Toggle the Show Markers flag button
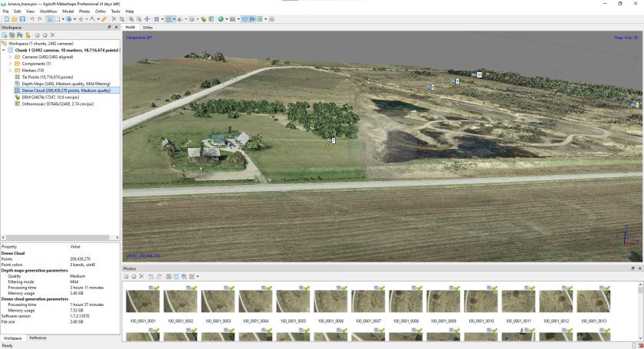This screenshot has width=644, height=349. 252,18
